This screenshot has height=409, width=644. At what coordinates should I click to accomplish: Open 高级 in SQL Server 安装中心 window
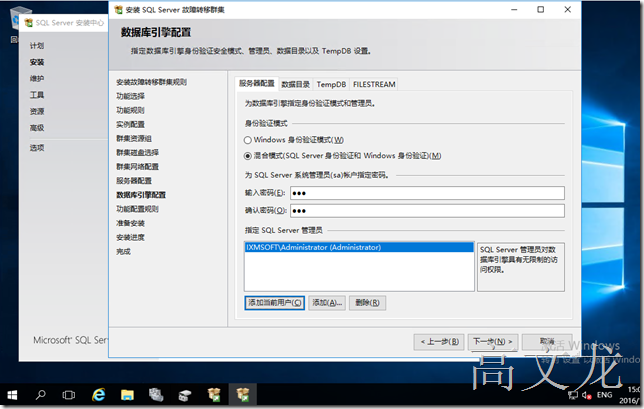pos(37,128)
